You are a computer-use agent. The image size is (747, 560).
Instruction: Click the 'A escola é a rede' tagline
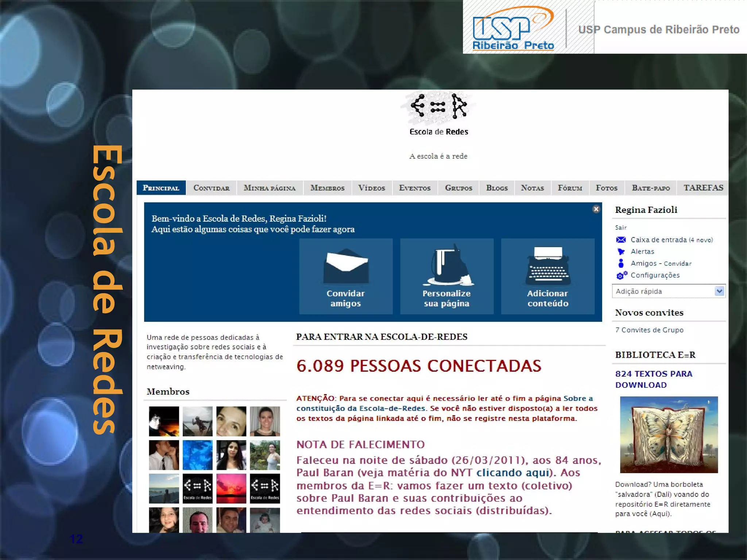(x=438, y=156)
